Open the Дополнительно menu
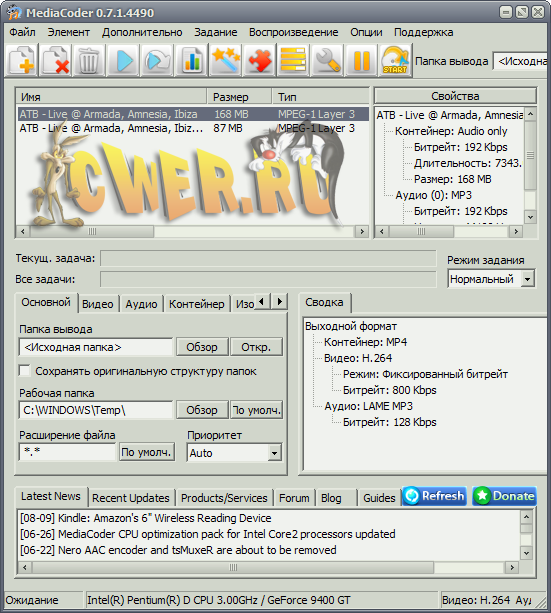This screenshot has width=551, height=613. 142,32
